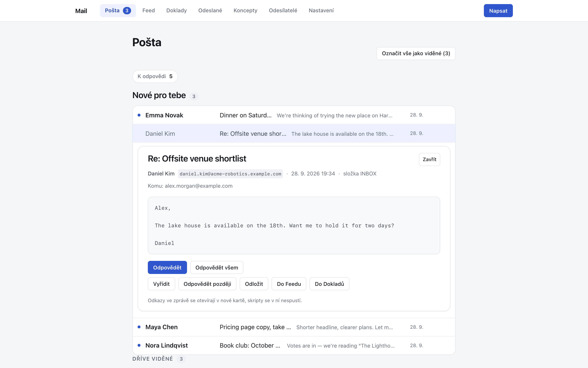The image size is (588, 368).
Task: Click Odpovědět všem reply-all button
Action: pyautogui.click(x=216, y=267)
